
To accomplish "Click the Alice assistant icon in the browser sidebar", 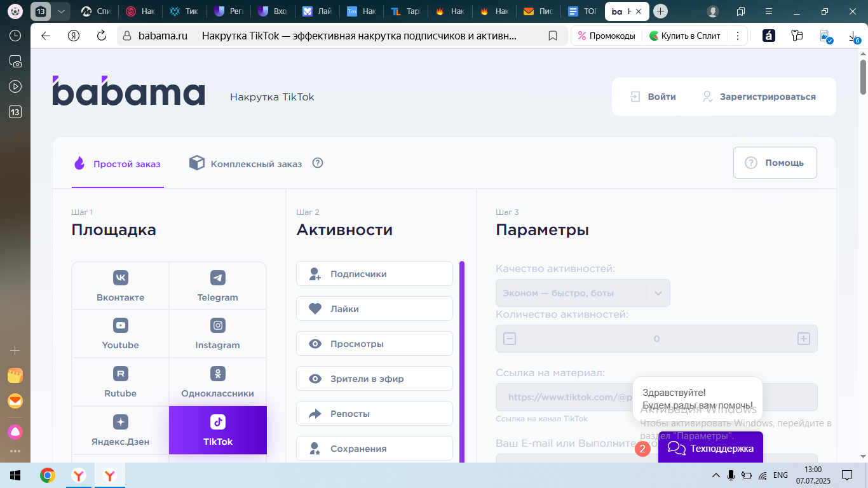I will point(15,431).
